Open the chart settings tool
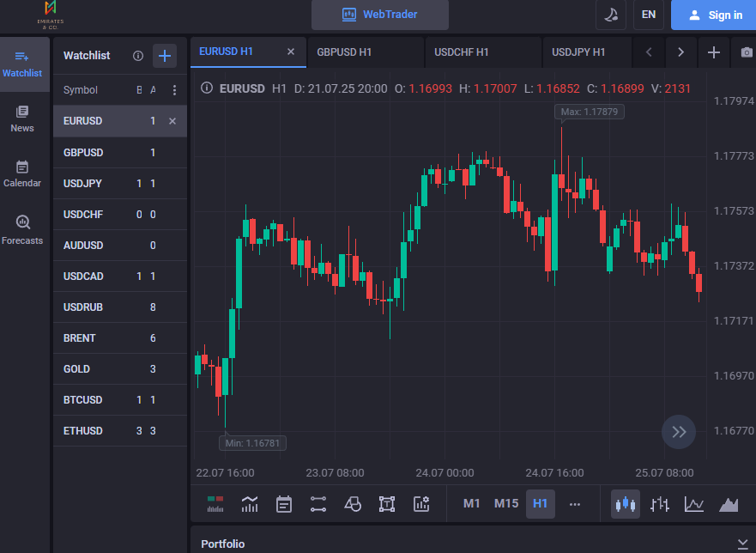This screenshot has height=553, width=756. tap(421, 504)
